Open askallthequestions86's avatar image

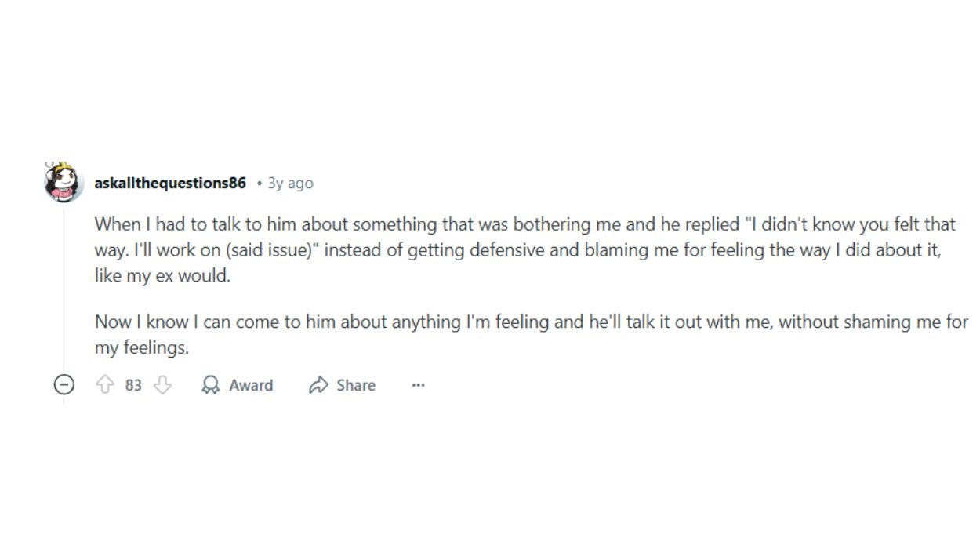(64, 183)
